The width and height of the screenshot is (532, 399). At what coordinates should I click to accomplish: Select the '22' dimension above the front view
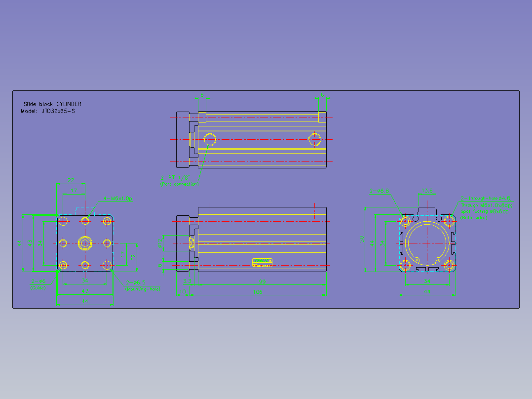click(71, 180)
